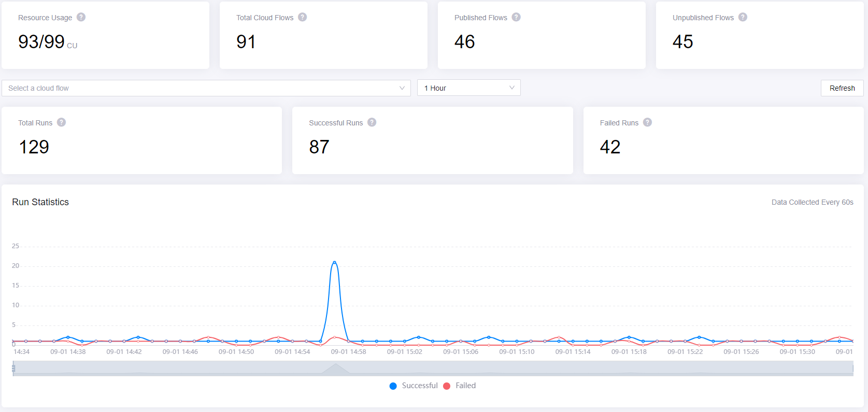The height and width of the screenshot is (412, 868).
Task: Click the Failed Runs value 42
Action: [610, 147]
